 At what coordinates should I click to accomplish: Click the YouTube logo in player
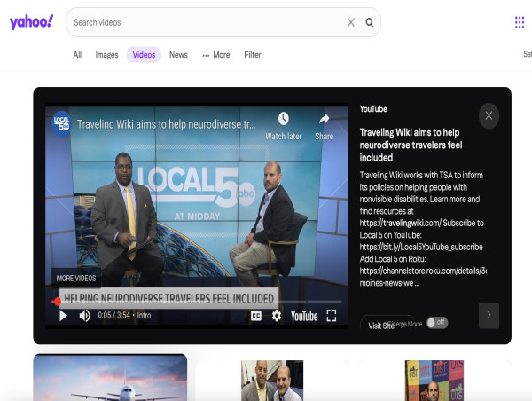(x=304, y=316)
